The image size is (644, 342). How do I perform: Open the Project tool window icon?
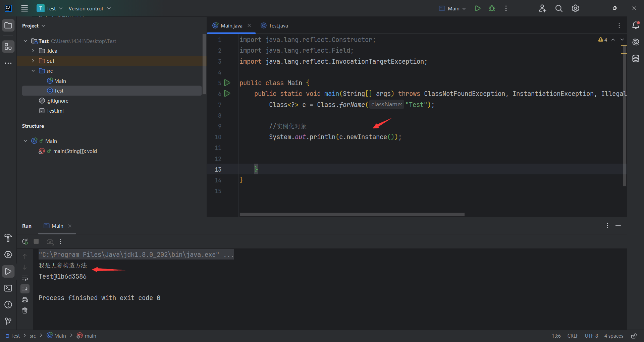(8, 25)
